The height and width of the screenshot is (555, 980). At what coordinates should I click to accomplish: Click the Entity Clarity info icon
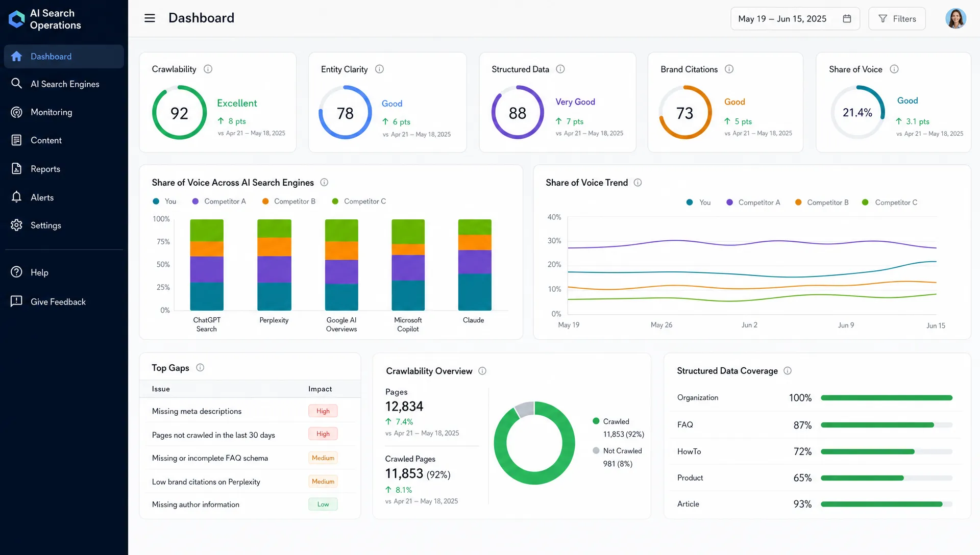point(379,69)
